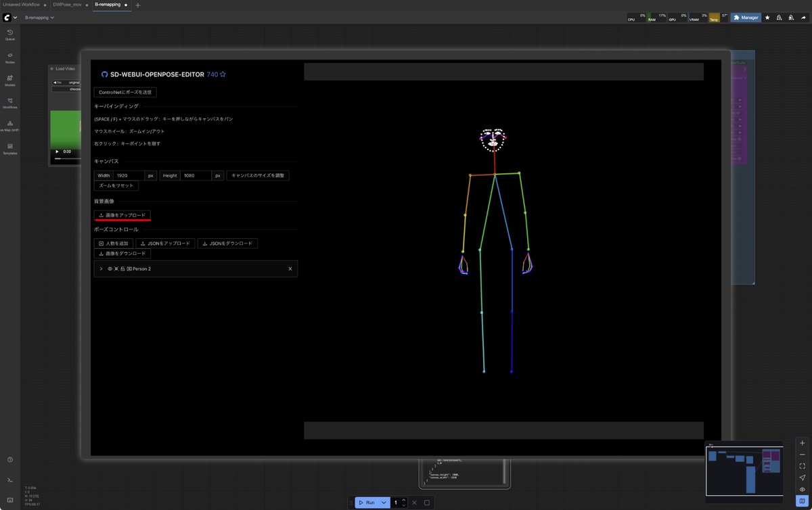Click the green video thumbnail in Load Video
812x510 pixels.
point(65,127)
